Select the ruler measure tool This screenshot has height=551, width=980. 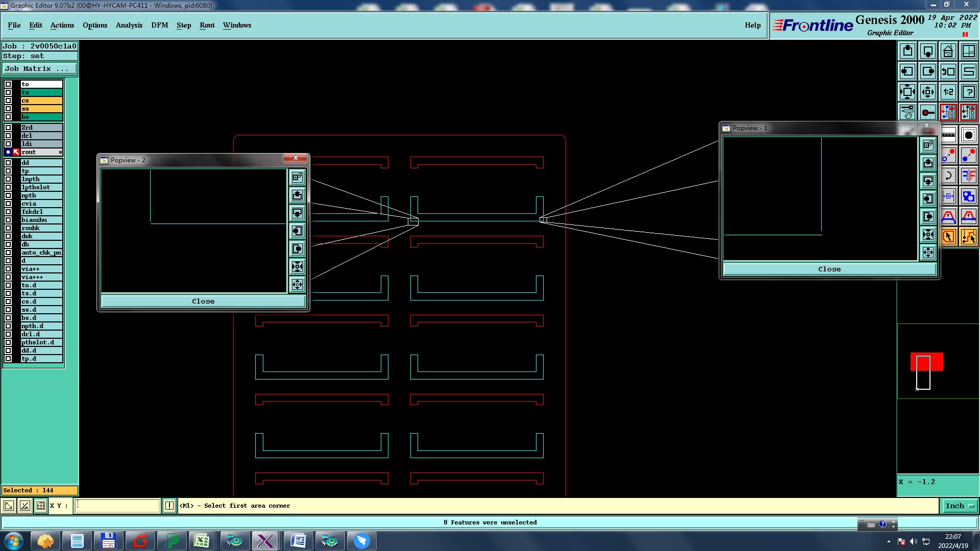point(948,135)
